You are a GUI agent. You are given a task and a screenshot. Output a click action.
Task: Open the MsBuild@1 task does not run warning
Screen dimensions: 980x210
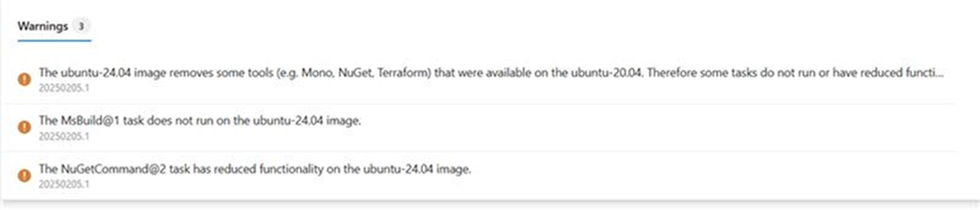(x=200, y=121)
